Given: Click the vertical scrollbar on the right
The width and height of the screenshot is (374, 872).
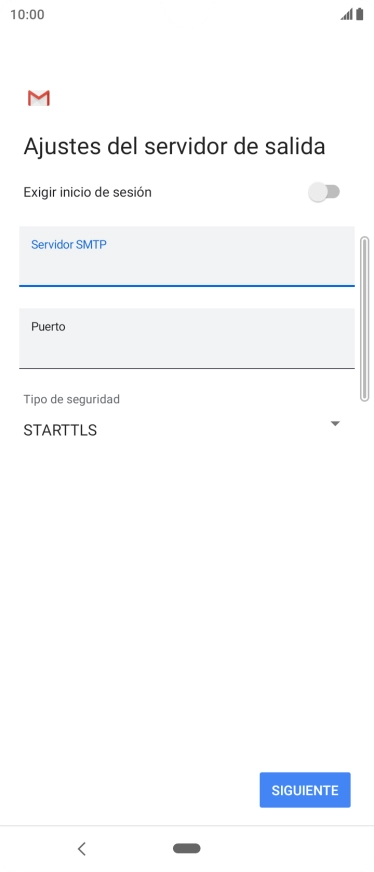Looking at the screenshot, I should click(365, 319).
